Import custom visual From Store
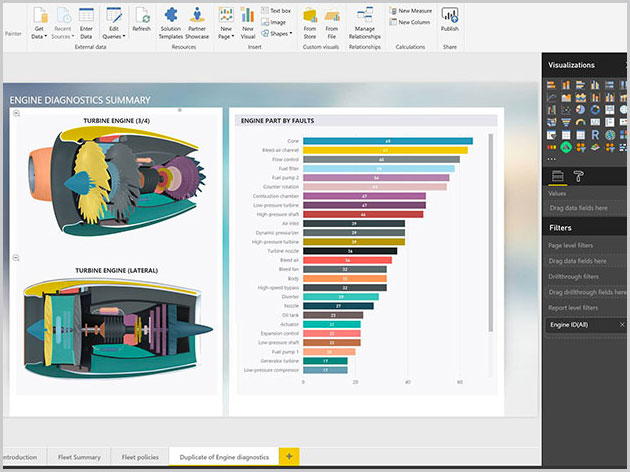630x472 pixels. pos(309,20)
